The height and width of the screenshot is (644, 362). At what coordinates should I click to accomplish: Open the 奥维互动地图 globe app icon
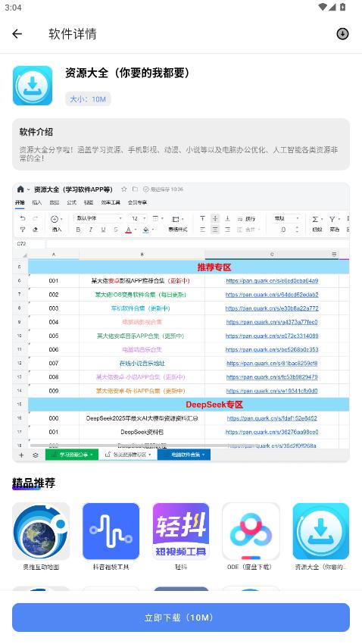(x=41, y=531)
